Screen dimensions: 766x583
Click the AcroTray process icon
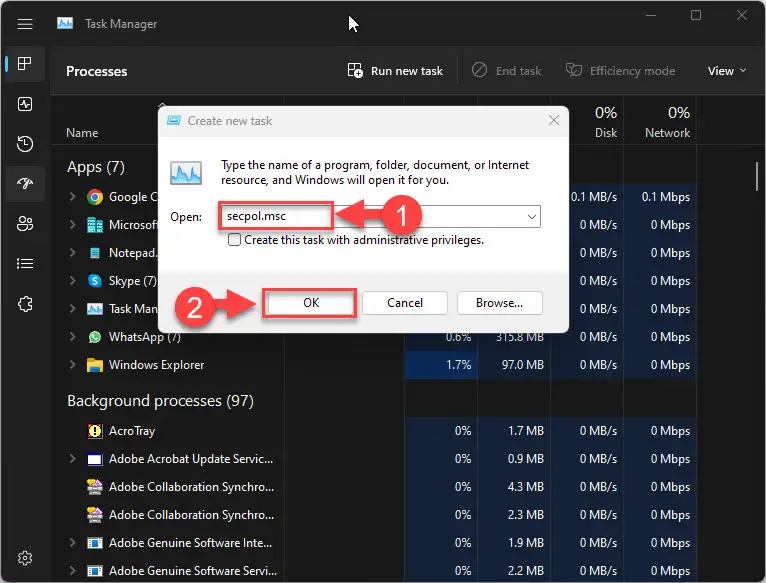95,431
